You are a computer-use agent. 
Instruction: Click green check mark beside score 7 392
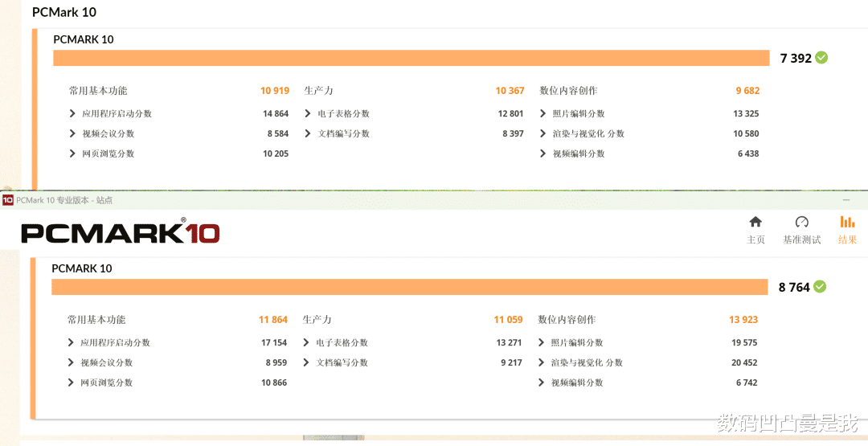(821, 58)
